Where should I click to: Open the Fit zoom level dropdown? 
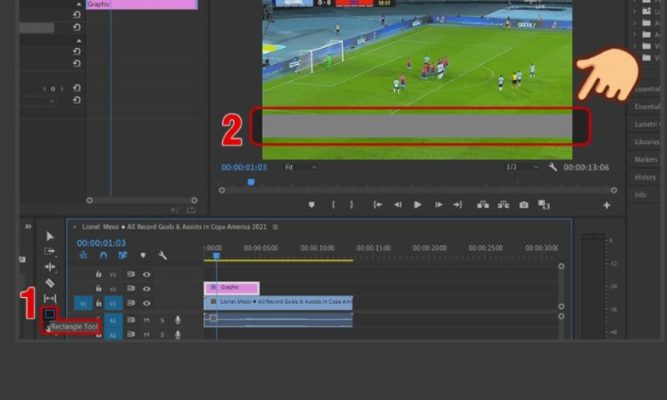[x=301, y=167]
